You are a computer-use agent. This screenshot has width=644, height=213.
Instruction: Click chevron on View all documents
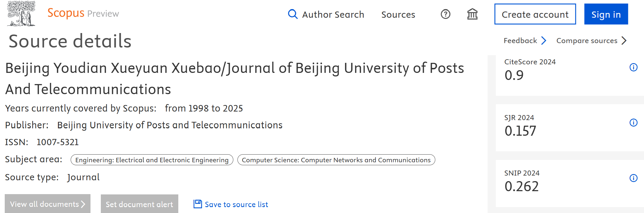pos(83,204)
